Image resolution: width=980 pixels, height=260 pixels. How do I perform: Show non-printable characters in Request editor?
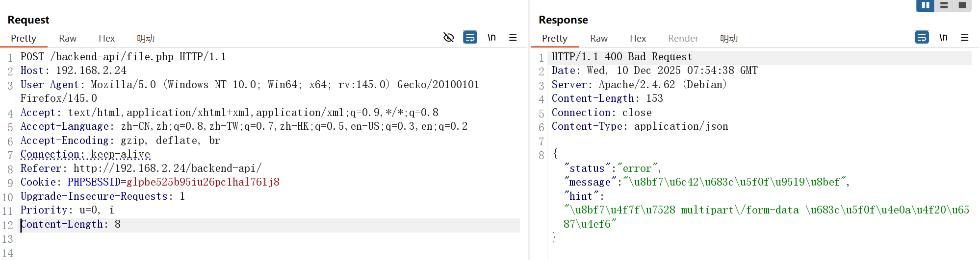point(491,38)
